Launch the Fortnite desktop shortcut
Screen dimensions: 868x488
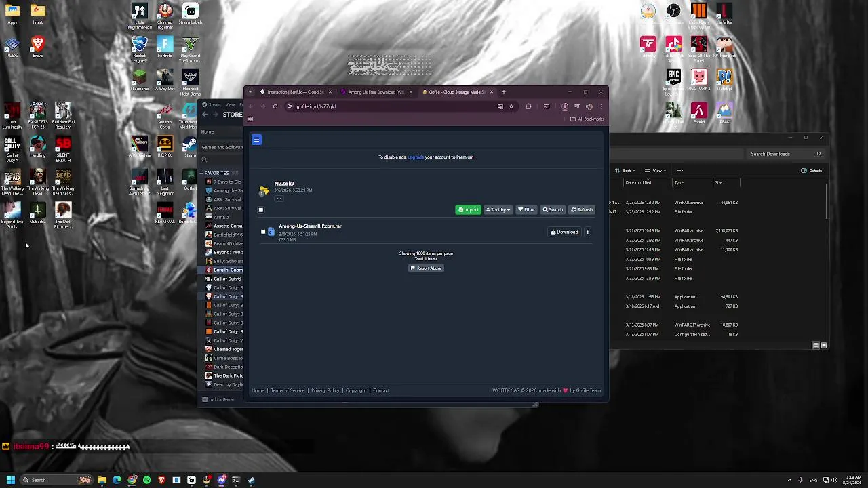165,47
